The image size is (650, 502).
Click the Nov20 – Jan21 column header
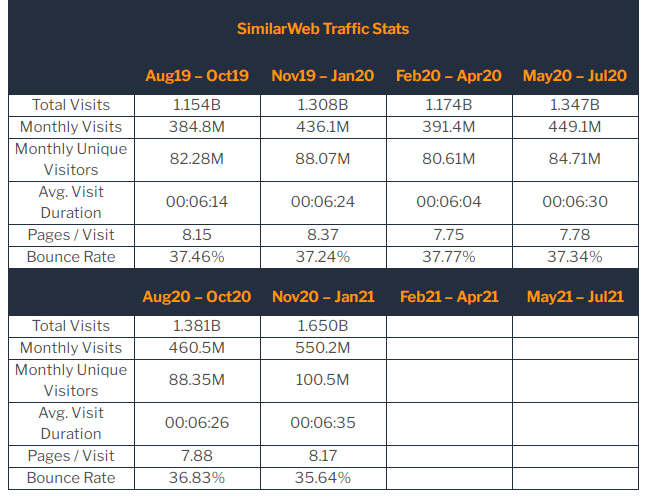click(x=323, y=297)
